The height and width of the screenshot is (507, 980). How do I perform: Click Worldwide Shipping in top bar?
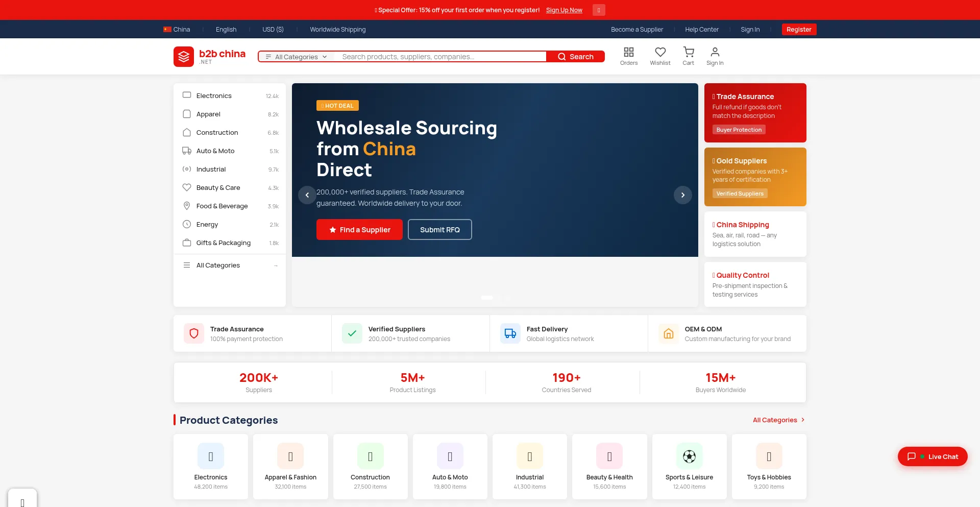[338, 29]
